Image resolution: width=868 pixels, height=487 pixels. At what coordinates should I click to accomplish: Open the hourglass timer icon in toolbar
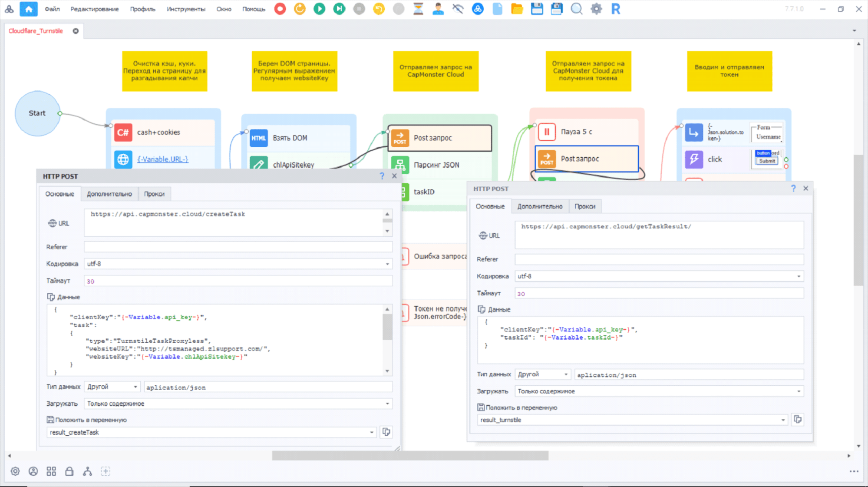[418, 9]
